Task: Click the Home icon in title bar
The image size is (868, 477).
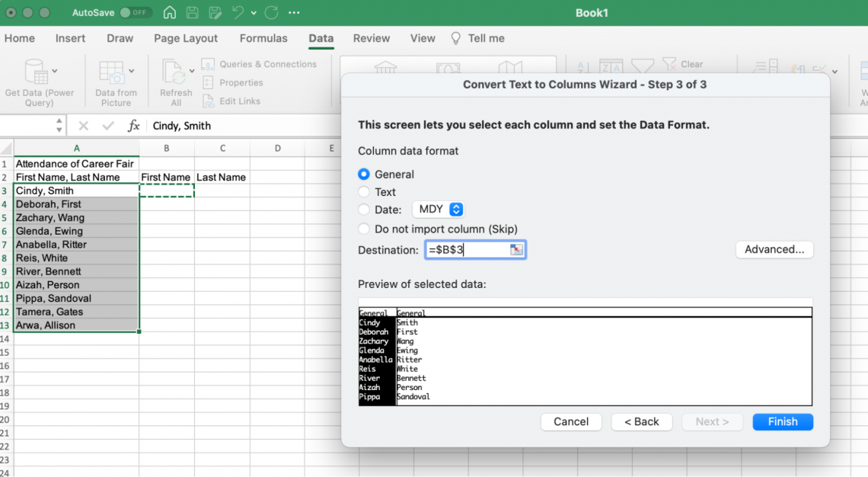Action: 170,13
